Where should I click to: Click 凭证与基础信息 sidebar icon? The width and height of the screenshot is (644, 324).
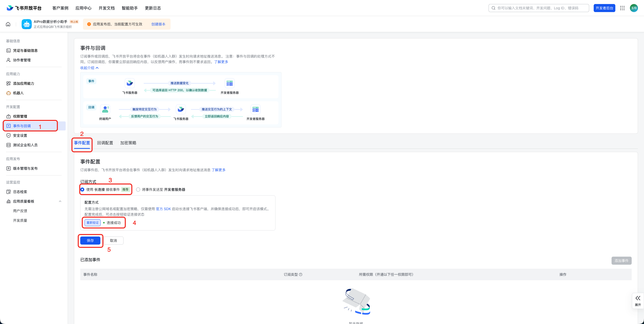[x=9, y=51]
